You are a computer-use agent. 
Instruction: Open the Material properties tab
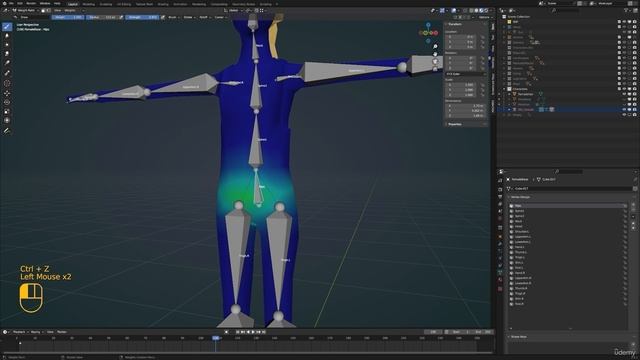500,280
